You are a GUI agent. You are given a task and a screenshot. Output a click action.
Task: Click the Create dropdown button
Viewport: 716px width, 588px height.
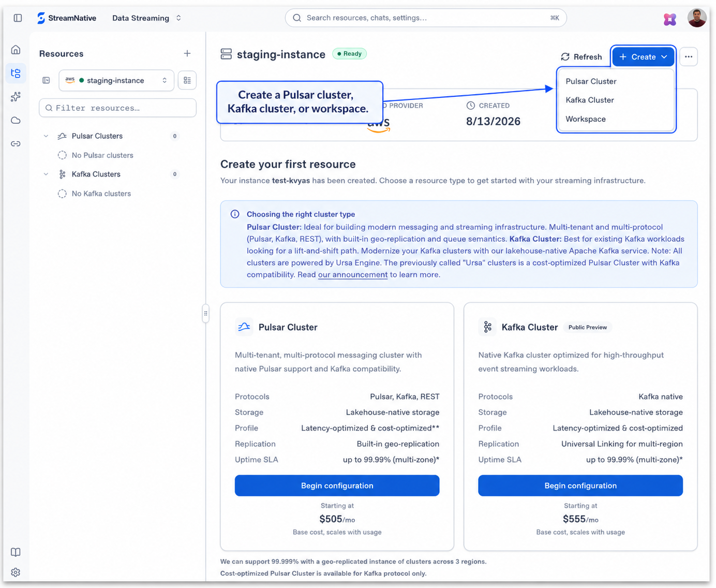point(644,57)
